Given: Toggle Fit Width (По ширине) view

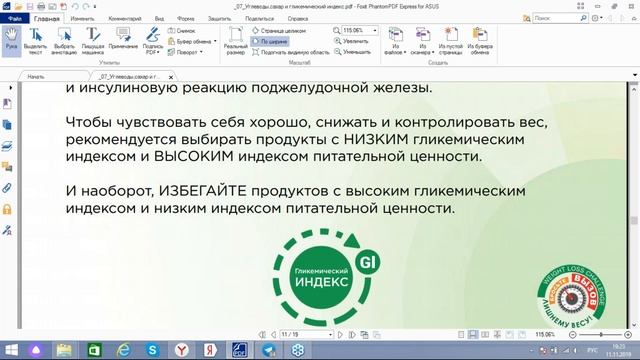Looking at the screenshot, I should (x=270, y=41).
